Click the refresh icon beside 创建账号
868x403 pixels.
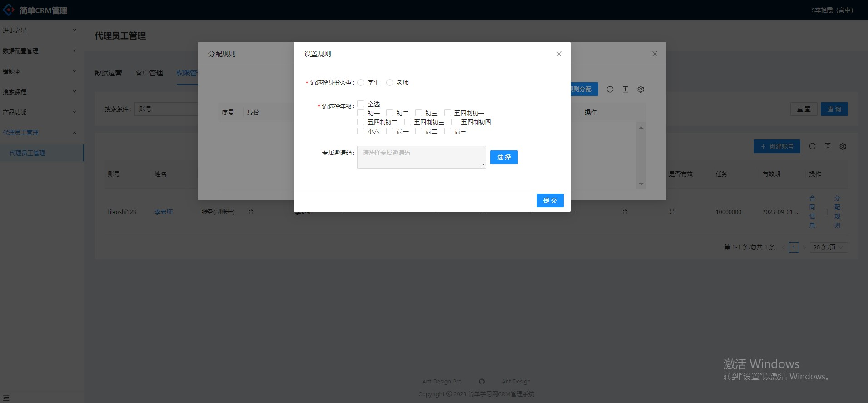812,146
